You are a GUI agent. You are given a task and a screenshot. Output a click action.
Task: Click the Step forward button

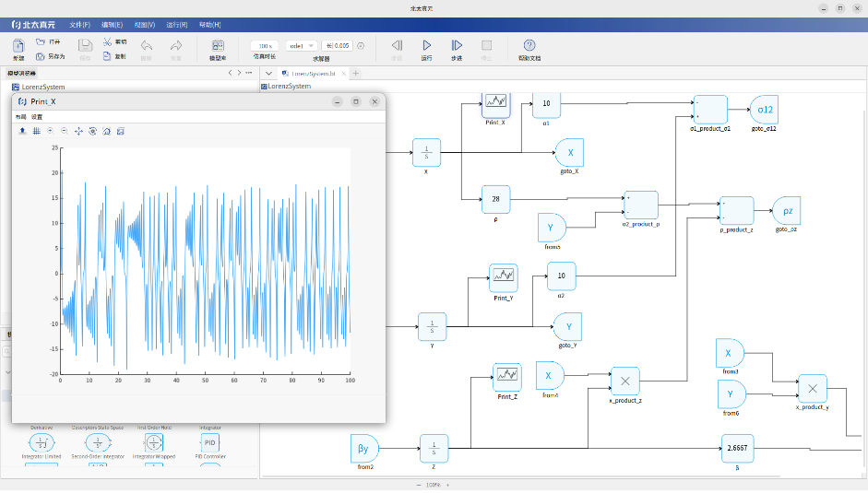(x=456, y=45)
